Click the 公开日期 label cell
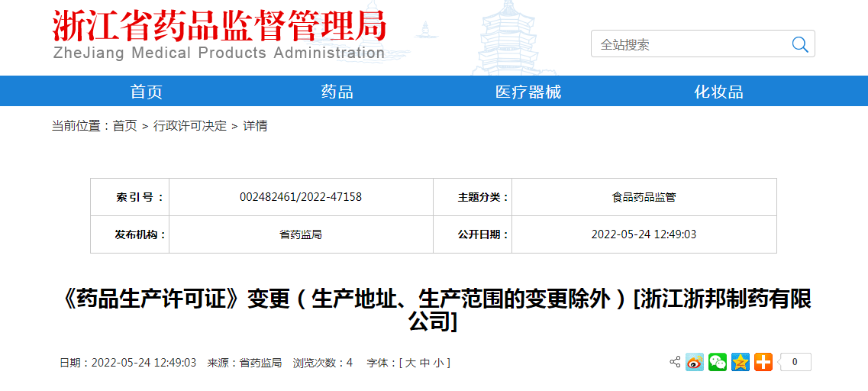Image resolution: width=868 pixels, height=391 pixels. tap(473, 234)
